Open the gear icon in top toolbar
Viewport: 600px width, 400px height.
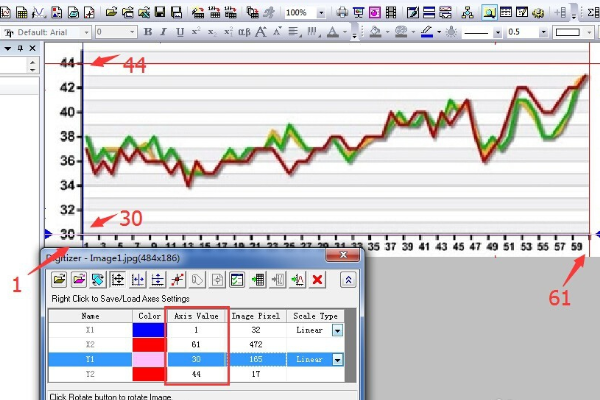coord(538,12)
